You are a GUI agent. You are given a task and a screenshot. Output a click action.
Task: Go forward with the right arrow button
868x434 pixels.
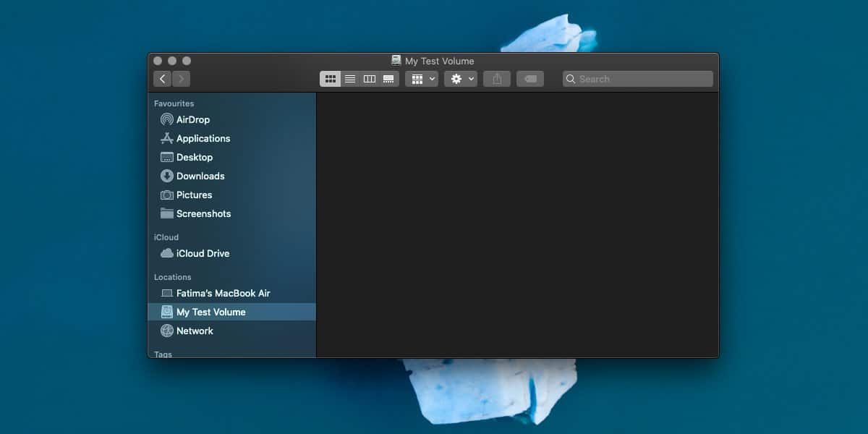pos(182,79)
